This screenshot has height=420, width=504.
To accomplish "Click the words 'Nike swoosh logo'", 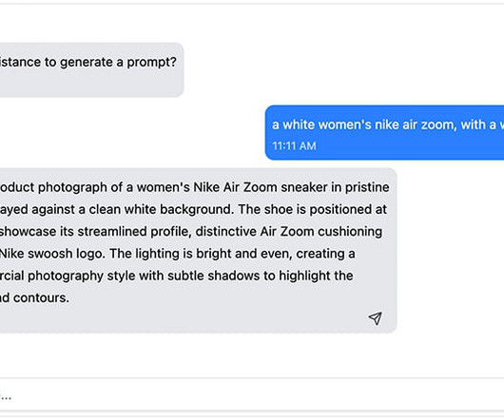I will [52, 254].
